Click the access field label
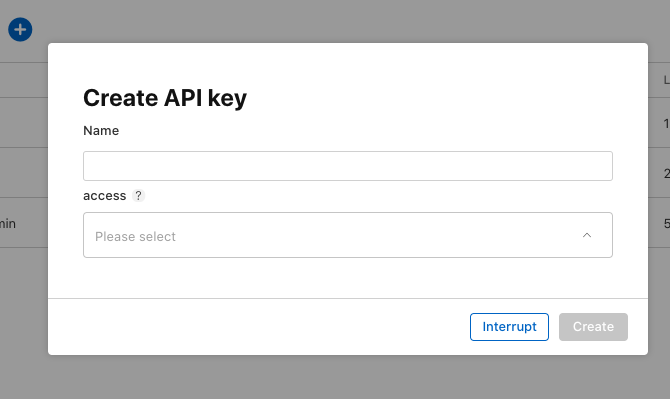Viewport: 670px width, 399px height. coord(105,196)
